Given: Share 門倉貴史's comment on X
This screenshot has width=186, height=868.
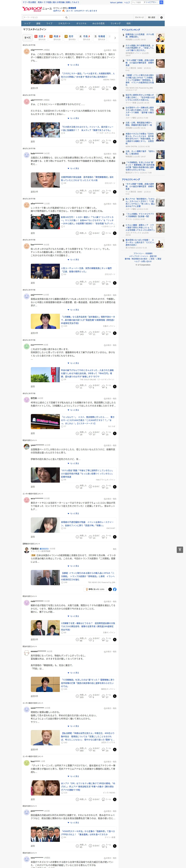Looking at the screenshot, I should coord(110,589).
